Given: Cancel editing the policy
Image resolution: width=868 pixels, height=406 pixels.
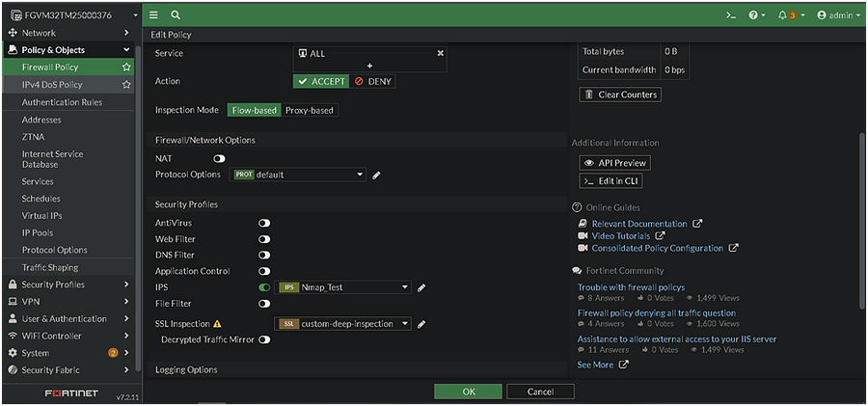Looking at the screenshot, I should 540,392.
